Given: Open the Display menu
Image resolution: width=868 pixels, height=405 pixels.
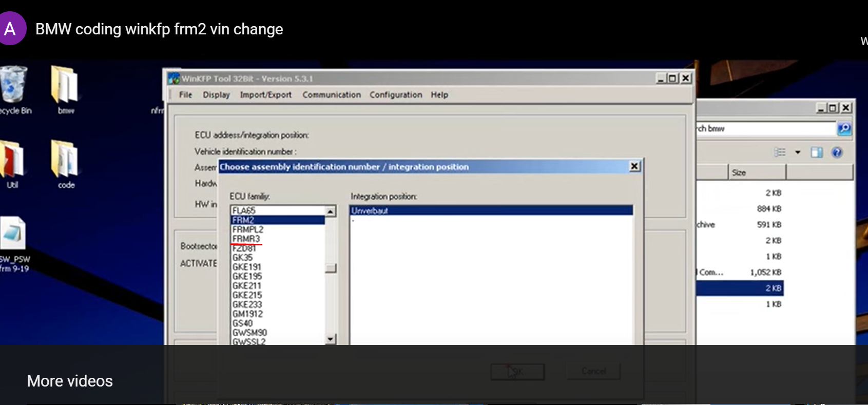Looking at the screenshot, I should [x=216, y=95].
